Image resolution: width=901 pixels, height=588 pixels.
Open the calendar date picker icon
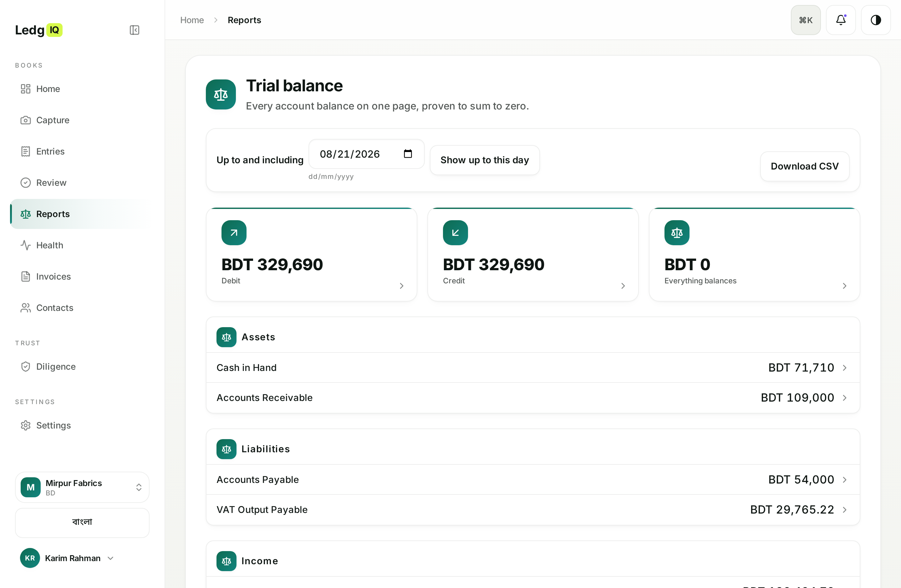click(x=408, y=154)
